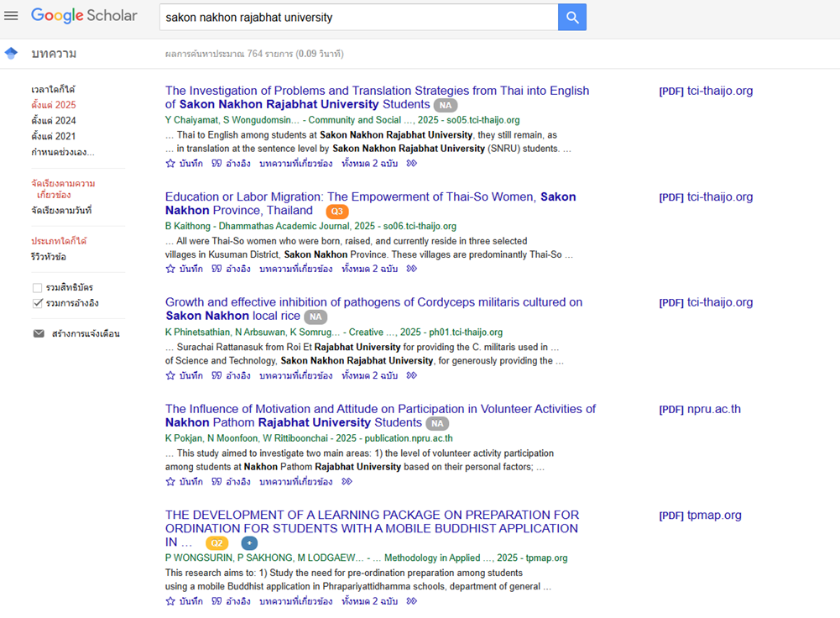Click the star save icon on first result
Screen dimensions: 840x618
[170, 164]
